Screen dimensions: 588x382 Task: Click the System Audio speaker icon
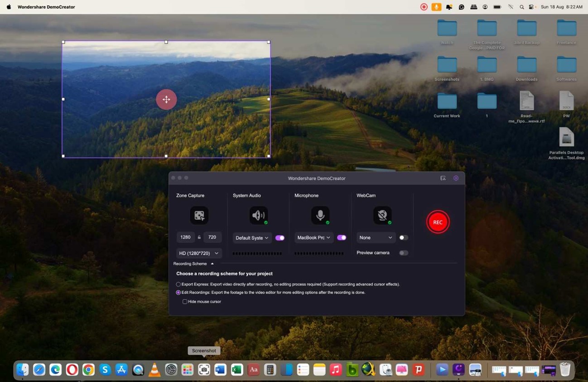point(258,215)
